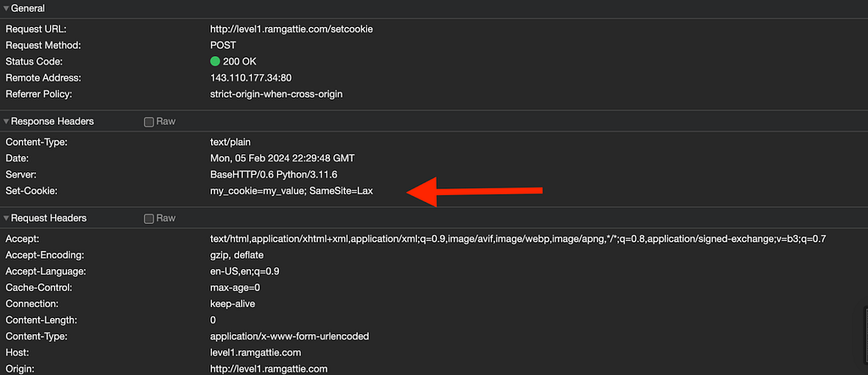Click the Set-Cookie header name
The height and width of the screenshot is (375, 868).
point(31,191)
